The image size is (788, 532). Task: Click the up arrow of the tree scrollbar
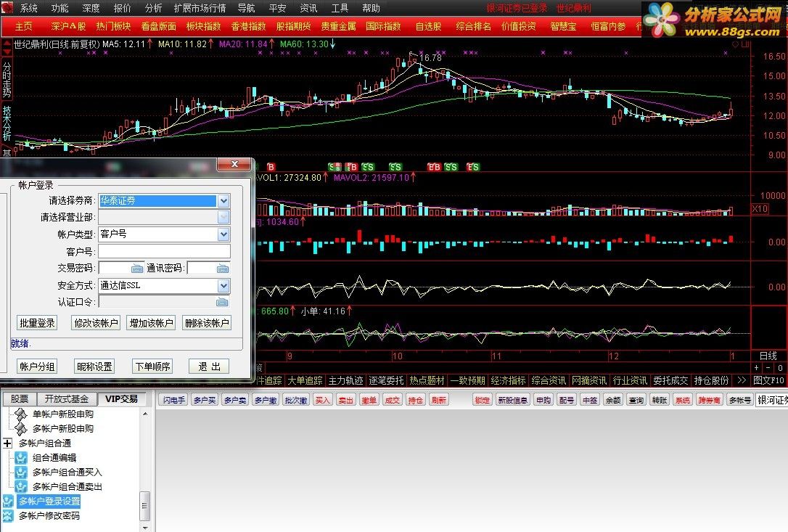145,414
